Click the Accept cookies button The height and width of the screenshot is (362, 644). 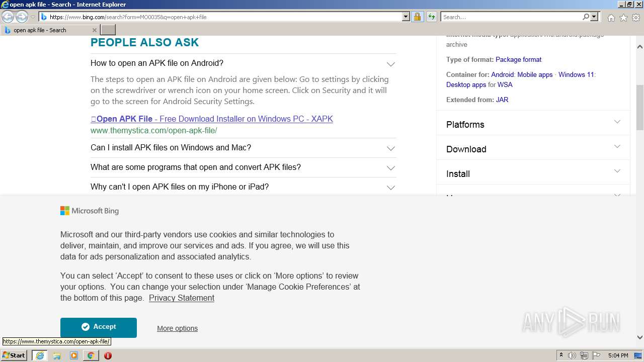[99, 327]
